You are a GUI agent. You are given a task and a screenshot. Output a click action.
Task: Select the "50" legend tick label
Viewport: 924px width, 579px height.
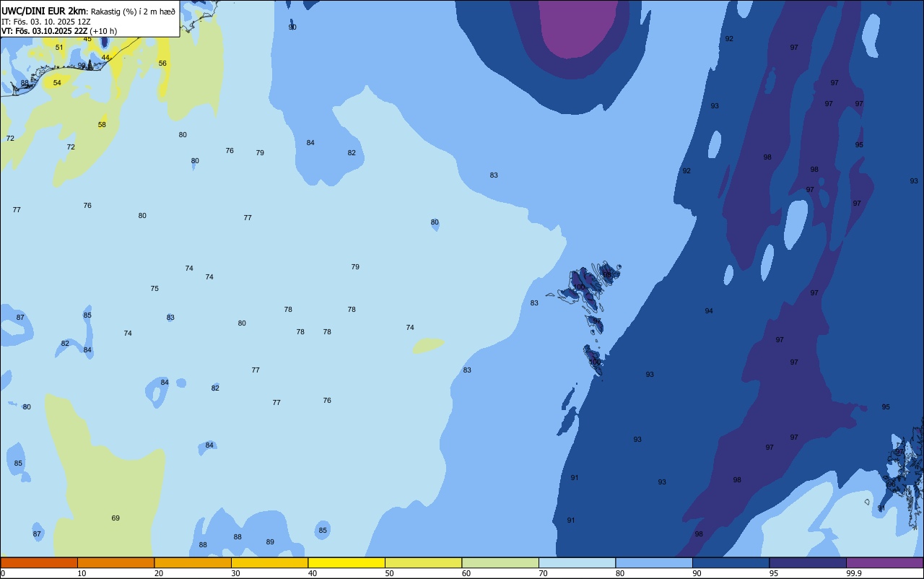point(389,573)
